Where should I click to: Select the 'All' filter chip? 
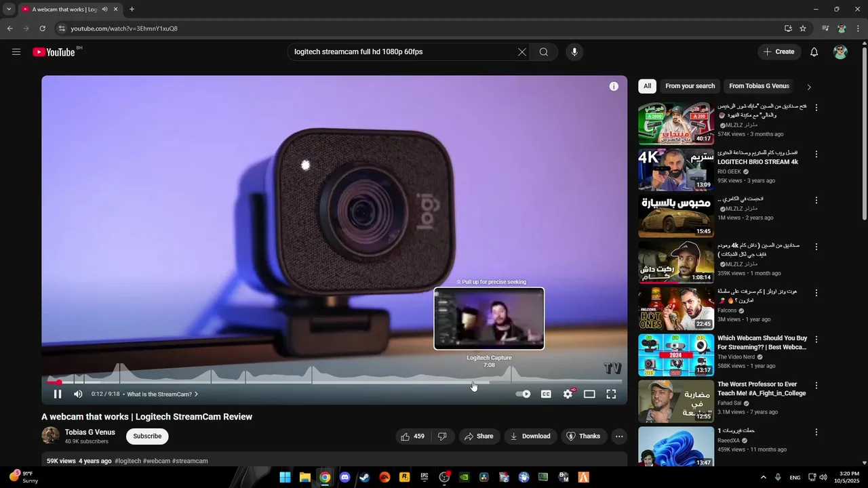(648, 86)
